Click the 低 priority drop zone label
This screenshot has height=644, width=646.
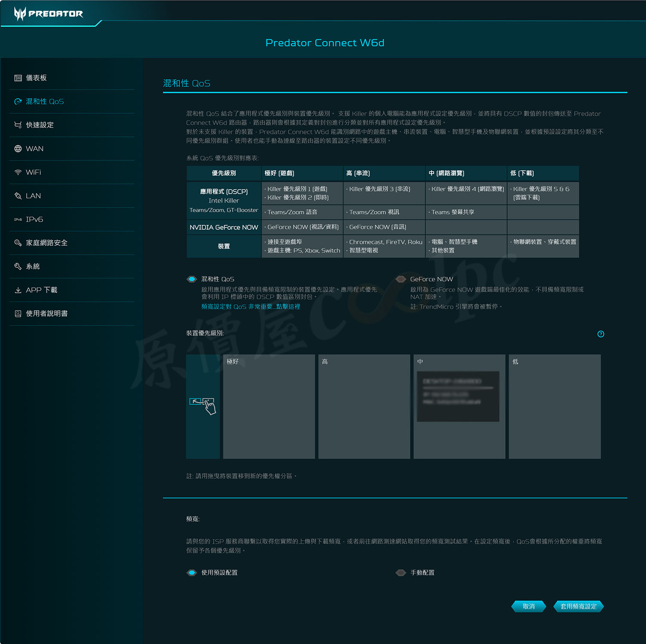515,362
